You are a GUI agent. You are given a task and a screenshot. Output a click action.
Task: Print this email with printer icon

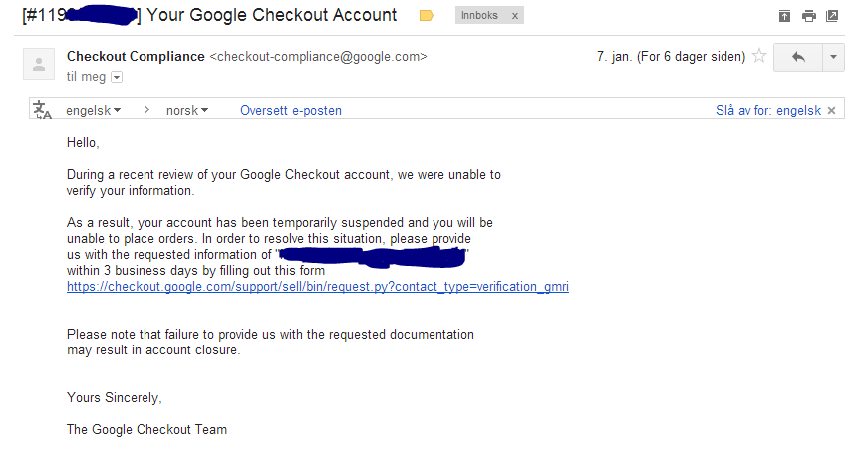tap(809, 16)
